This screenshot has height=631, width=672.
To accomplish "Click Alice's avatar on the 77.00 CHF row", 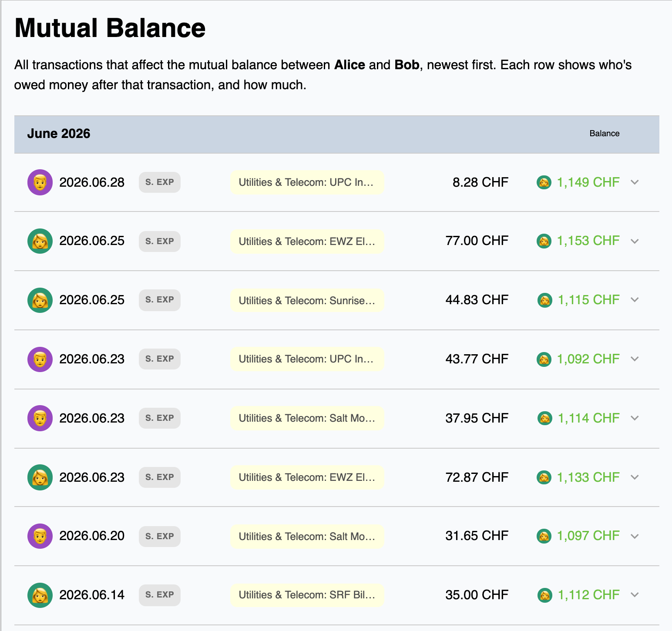I will 40,241.
